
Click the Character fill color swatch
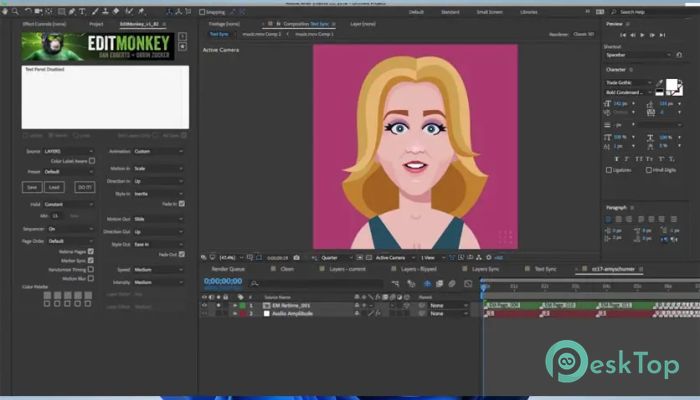point(671,84)
